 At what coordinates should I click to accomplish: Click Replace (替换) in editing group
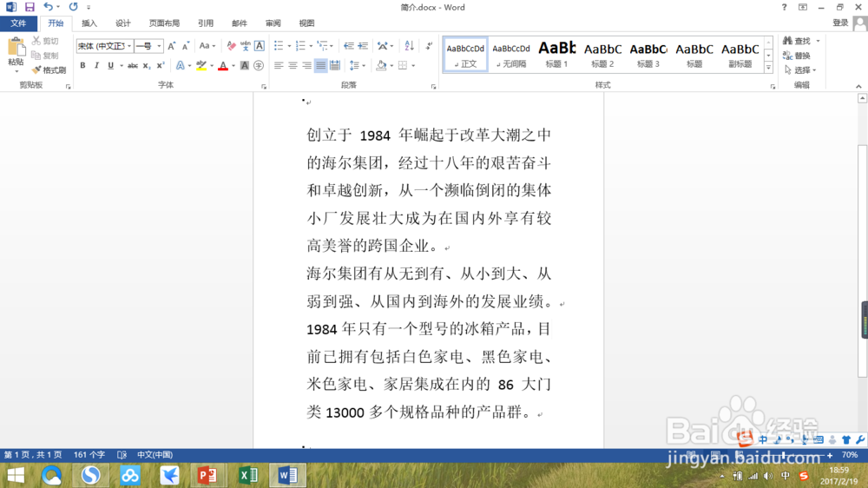coord(797,56)
